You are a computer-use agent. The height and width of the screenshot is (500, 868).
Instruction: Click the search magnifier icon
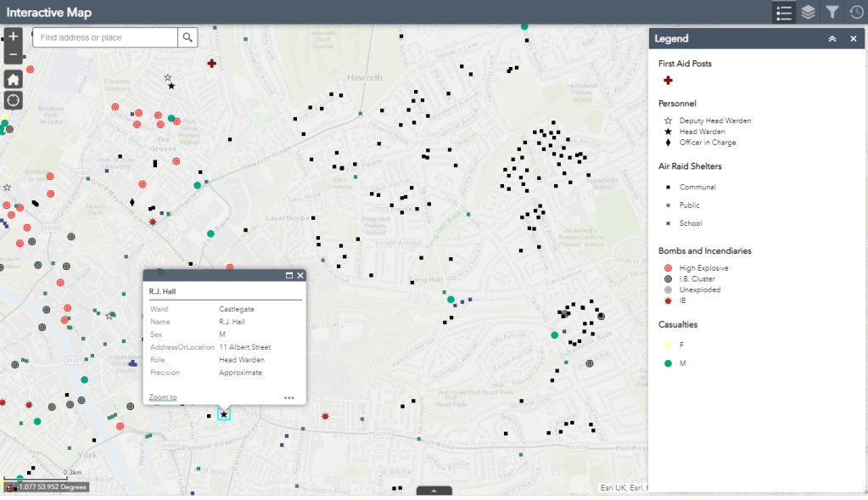[188, 37]
